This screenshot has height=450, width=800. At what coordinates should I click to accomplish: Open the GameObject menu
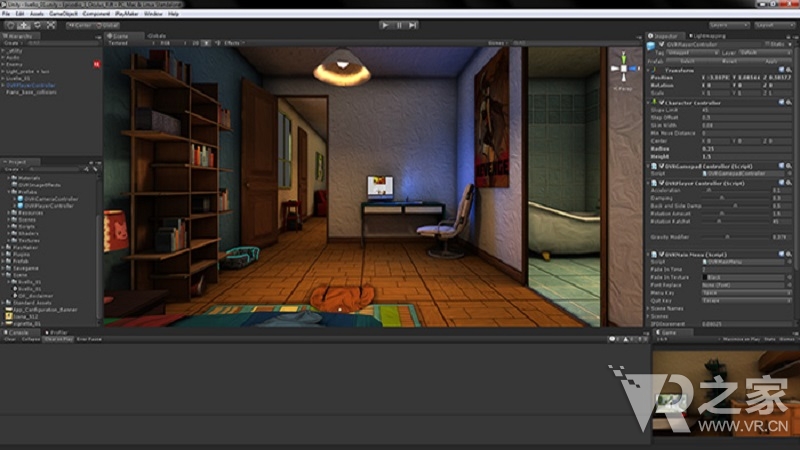click(63, 14)
